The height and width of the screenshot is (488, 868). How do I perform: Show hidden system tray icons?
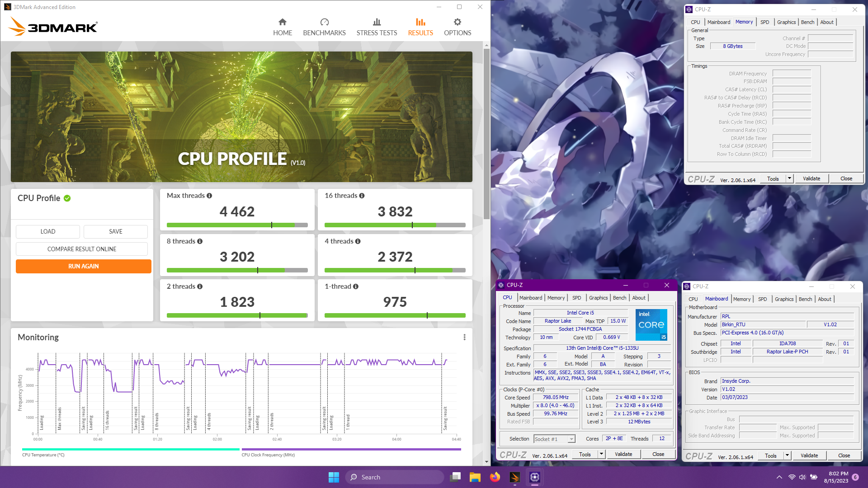click(x=779, y=477)
